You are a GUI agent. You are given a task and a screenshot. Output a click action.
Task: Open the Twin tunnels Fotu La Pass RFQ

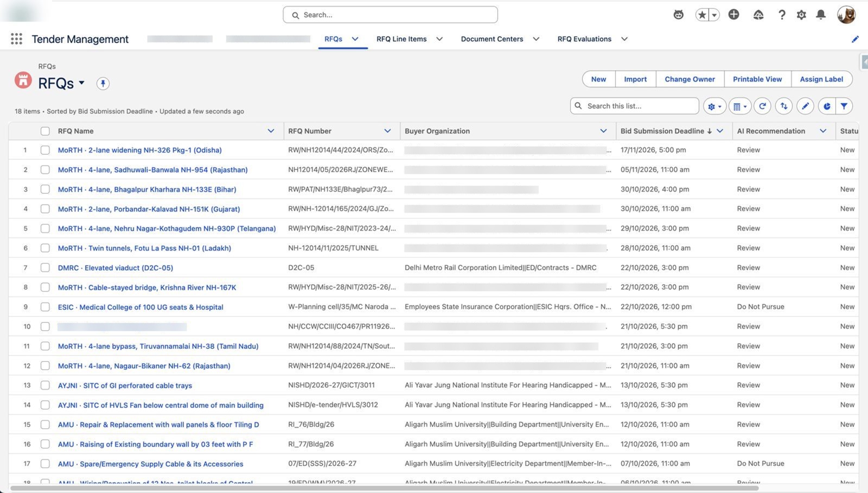(x=144, y=248)
